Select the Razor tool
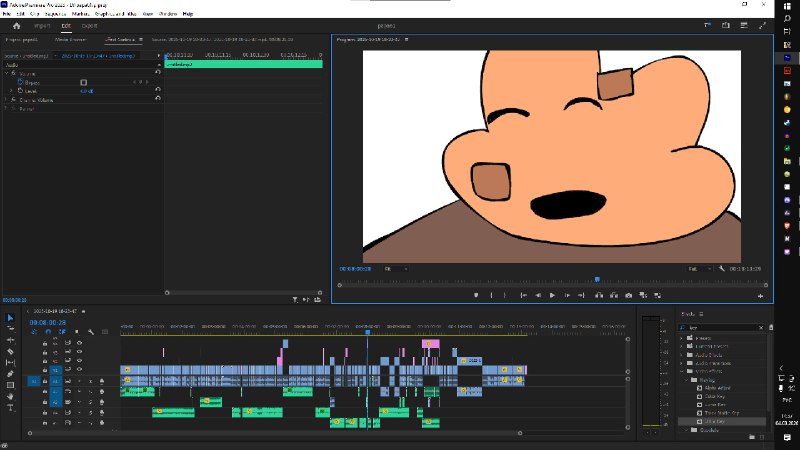The height and width of the screenshot is (450, 800). (10, 352)
